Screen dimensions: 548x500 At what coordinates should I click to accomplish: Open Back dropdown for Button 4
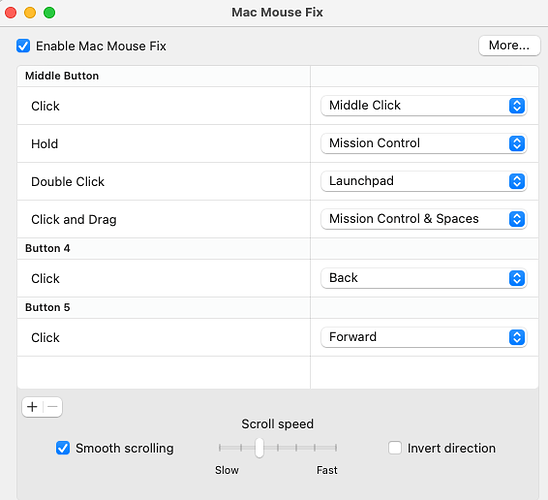click(x=424, y=278)
